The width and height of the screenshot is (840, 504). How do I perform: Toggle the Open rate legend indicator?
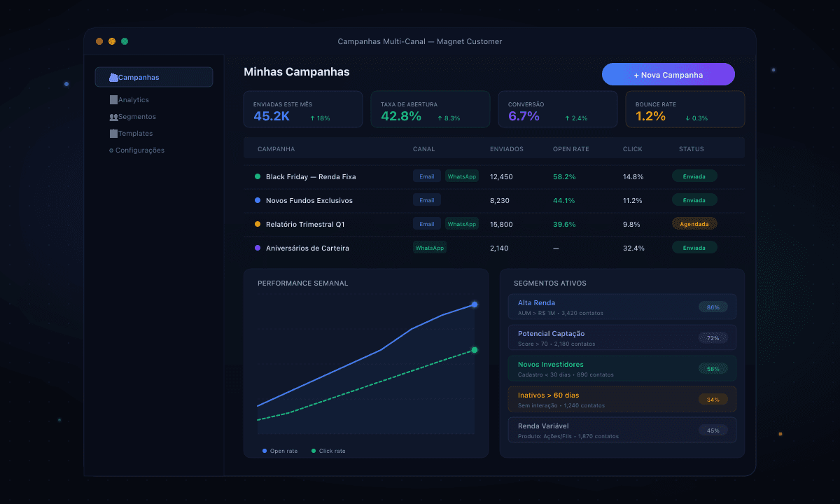[x=265, y=451]
